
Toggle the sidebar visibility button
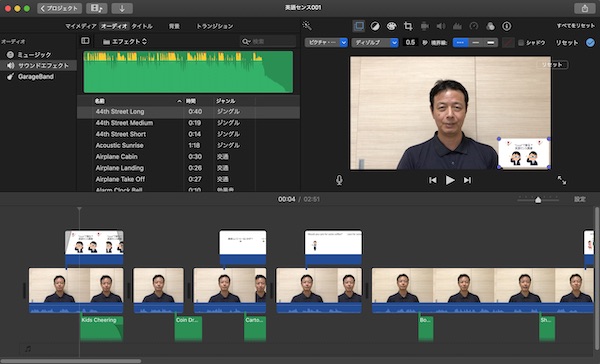(x=85, y=41)
